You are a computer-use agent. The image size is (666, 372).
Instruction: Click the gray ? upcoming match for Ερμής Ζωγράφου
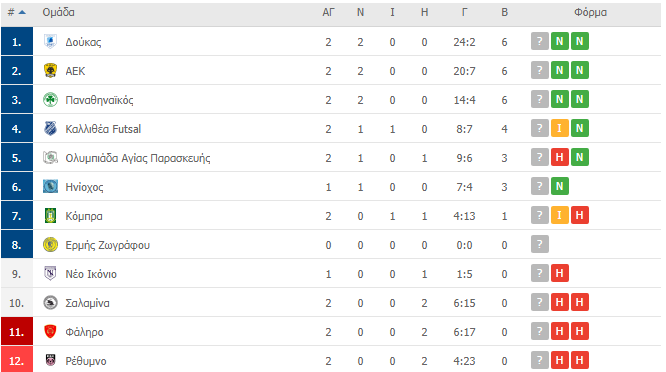tap(539, 244)
